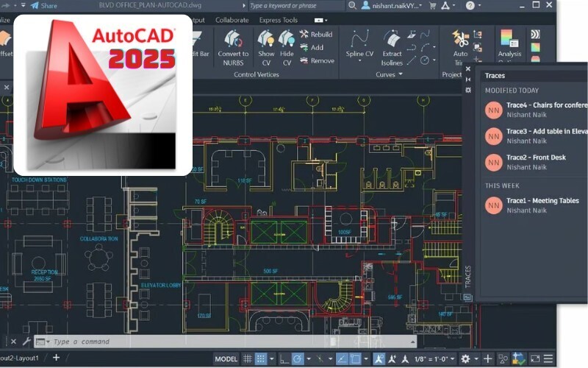Select the Rebuild control vertices tool
588x368 pixels.
pyautogui.click(x=316, y=34)
